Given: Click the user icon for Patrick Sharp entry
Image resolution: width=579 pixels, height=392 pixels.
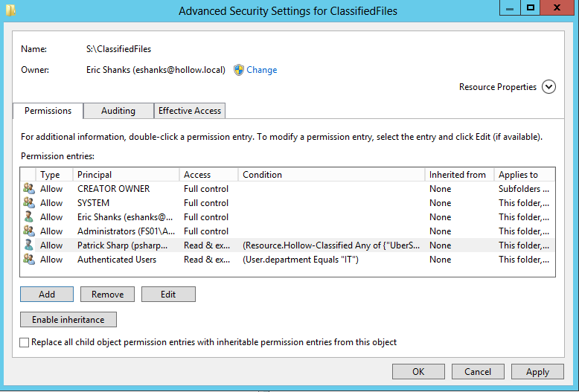Looking at the screenshot, I should (x=28, y=245).
